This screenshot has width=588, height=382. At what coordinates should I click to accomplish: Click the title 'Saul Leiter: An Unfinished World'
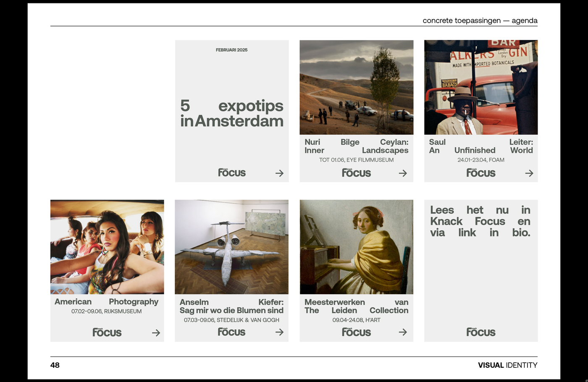click(481, 146)
